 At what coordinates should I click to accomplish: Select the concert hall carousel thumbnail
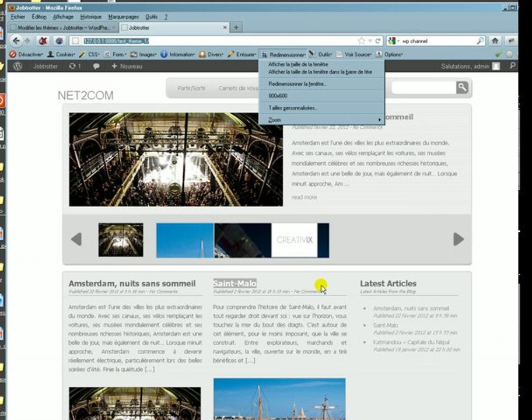pos(121,240)
